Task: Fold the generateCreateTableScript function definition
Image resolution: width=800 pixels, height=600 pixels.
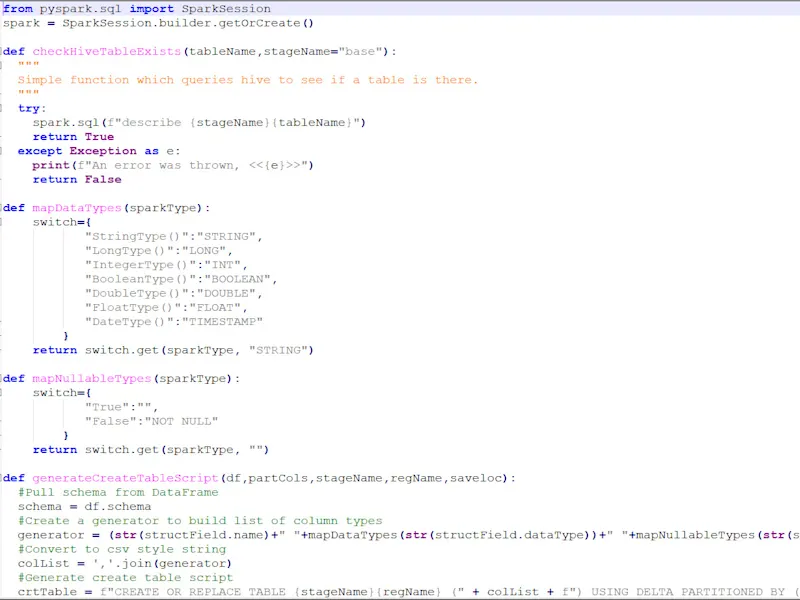Action: click(x=2, y=478)
